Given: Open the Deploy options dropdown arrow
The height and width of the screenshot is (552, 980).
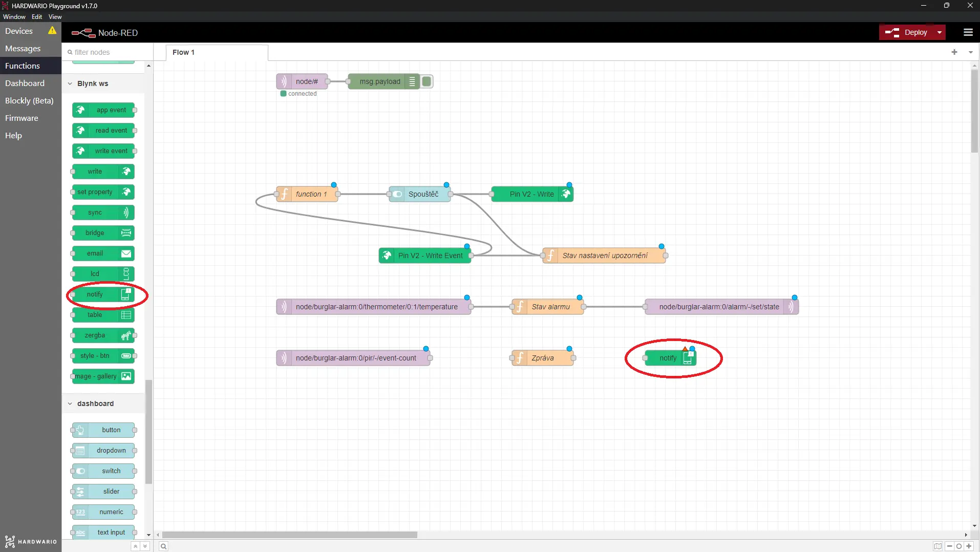Looking at the screenshot, I should coord(939,32).
